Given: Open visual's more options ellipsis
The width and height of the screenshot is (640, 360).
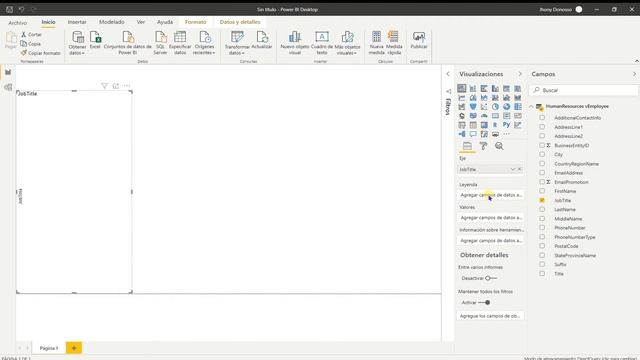Looking at the screenshot, I should click(127, 86).
